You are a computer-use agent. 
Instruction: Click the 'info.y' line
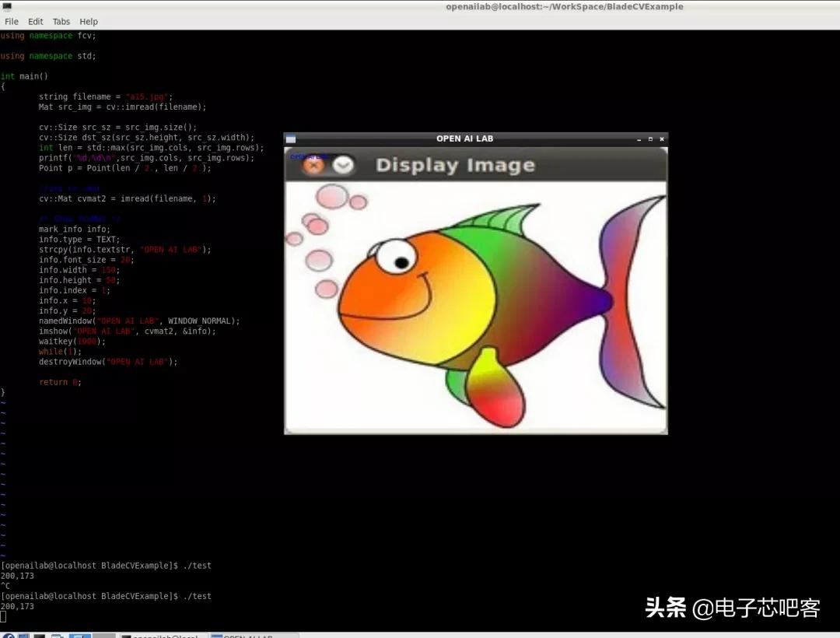tap(67, 310)
